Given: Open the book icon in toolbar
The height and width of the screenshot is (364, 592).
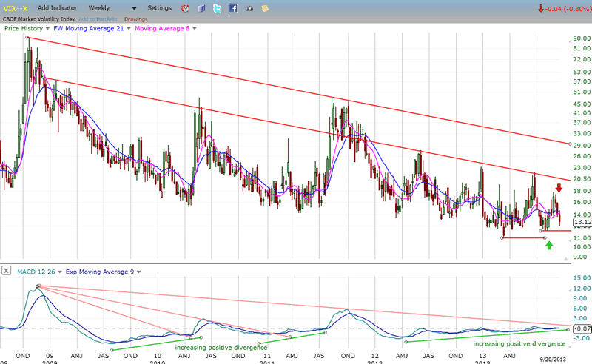Looking at the screenshot, I should pyautogui.click(x=201, y=8).
